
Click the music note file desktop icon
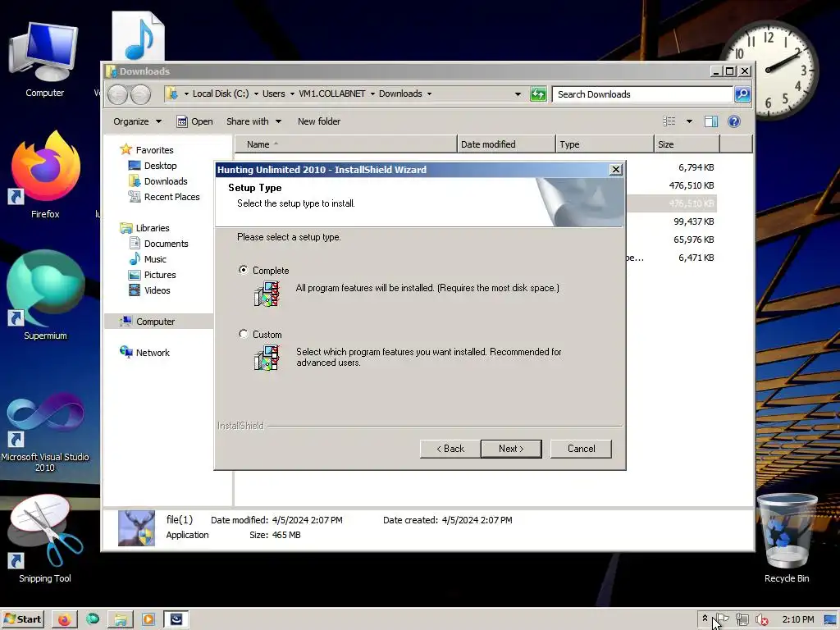point(138,36)
